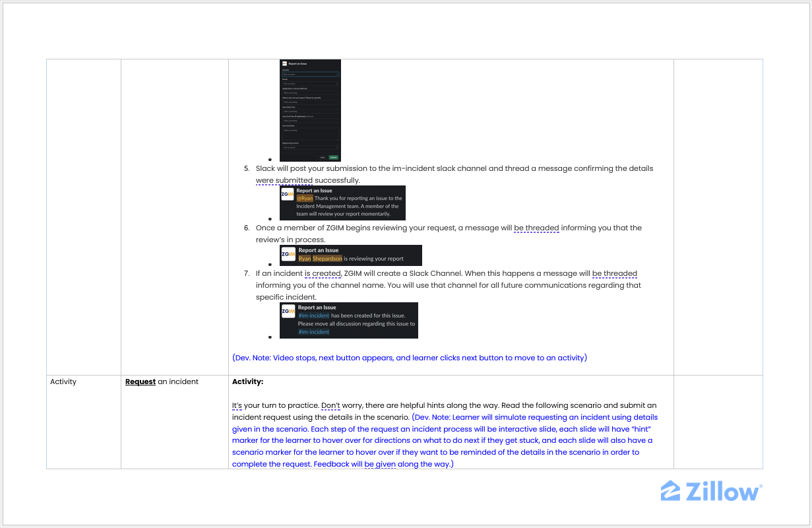Screen dimensions: 812x528
Task: Click the Issue Start Time field
Action: click(x=310, y=112)
